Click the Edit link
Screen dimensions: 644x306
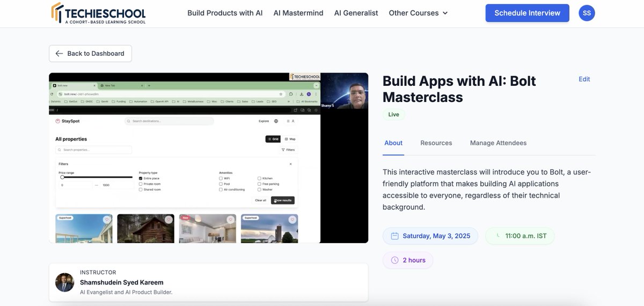[x=584, y=79]
